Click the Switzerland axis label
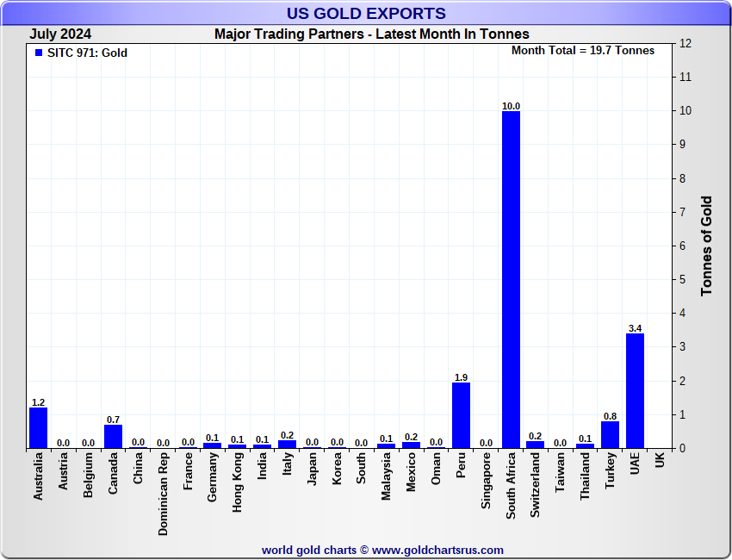Screen dimensions: 732x560 pyautogui.click(x=536, y=485)
